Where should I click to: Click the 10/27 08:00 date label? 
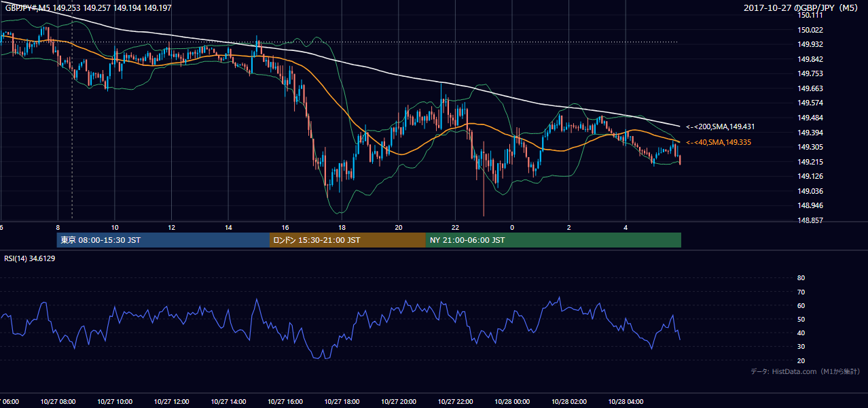pyautogui.click(x=58, y=402)
